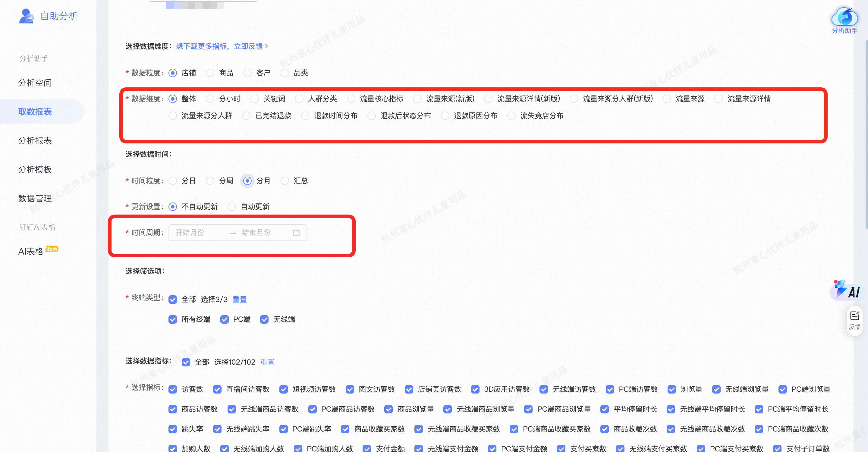The image size is (868, 452).
Task: Select 品类 data granularity radio
Action: (285, 73)
